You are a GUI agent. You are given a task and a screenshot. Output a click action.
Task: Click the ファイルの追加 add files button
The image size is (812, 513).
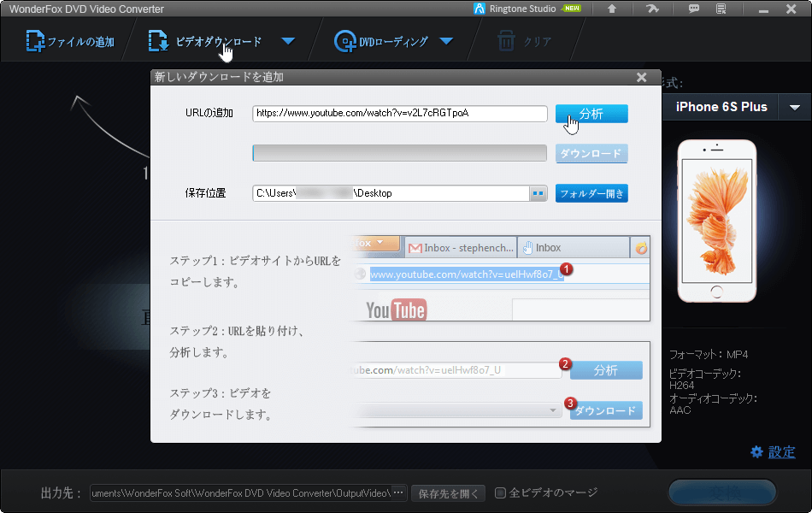pos(70,41)
